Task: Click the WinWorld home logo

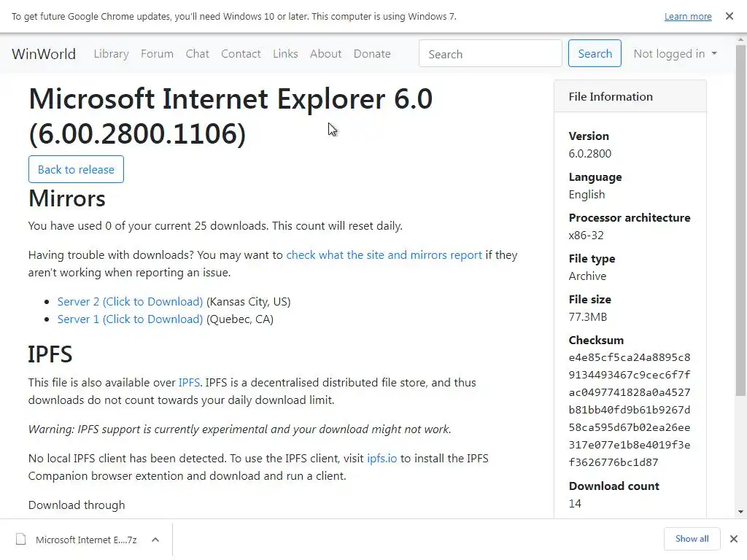Action: coord(44,54)
